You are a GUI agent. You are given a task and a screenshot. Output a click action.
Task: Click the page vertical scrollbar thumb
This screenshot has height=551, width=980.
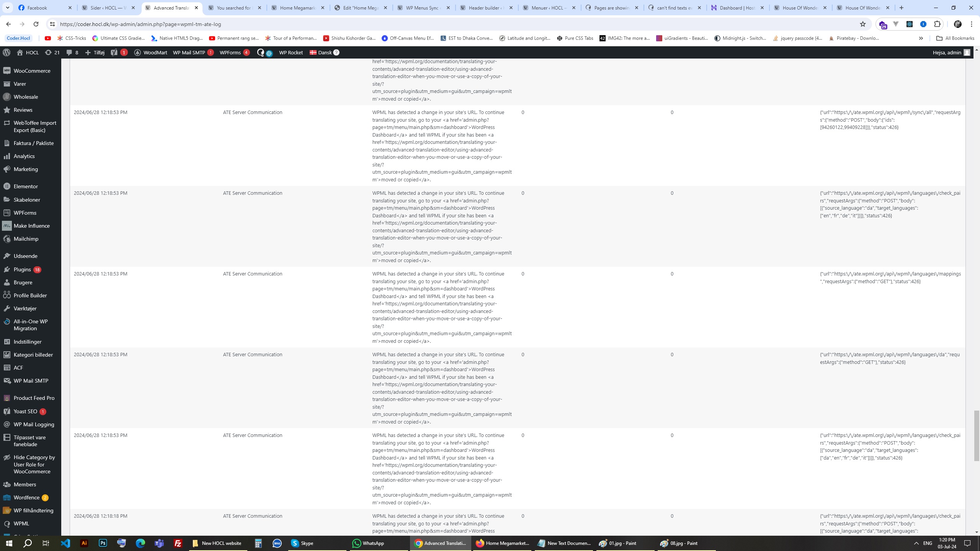pyautogui.click(x=976, y=436)
